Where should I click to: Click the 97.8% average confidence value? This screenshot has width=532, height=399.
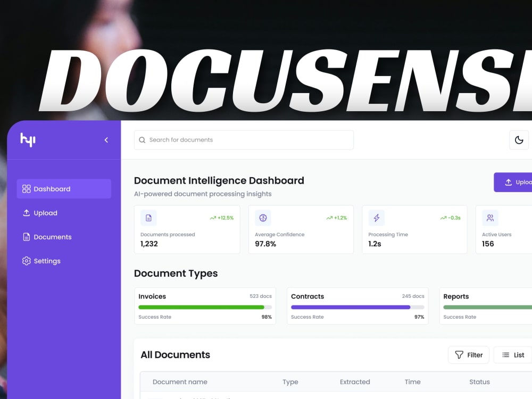click(x=265, y=244)
